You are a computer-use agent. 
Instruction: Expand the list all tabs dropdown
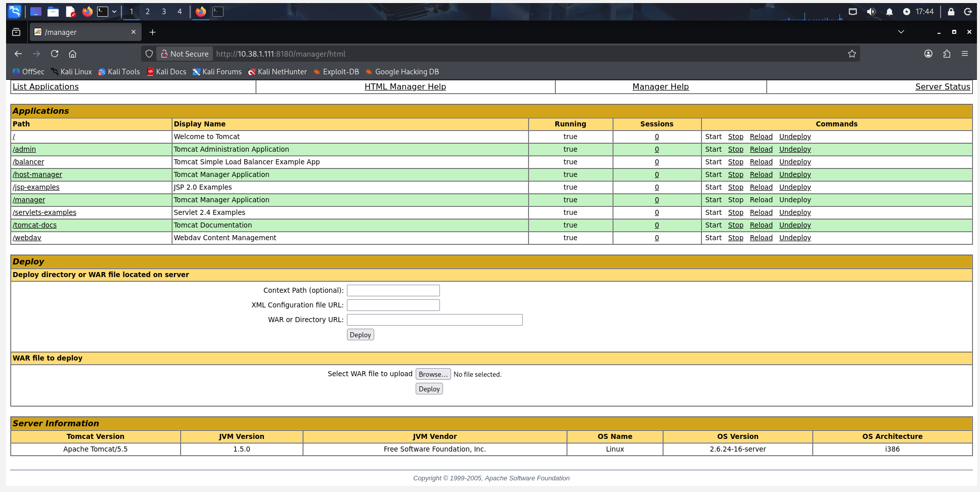coord(901,32)
